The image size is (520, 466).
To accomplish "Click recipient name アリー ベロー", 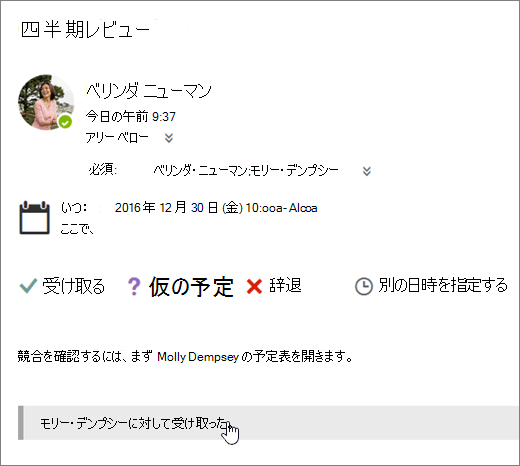I will tap(117, 138).
